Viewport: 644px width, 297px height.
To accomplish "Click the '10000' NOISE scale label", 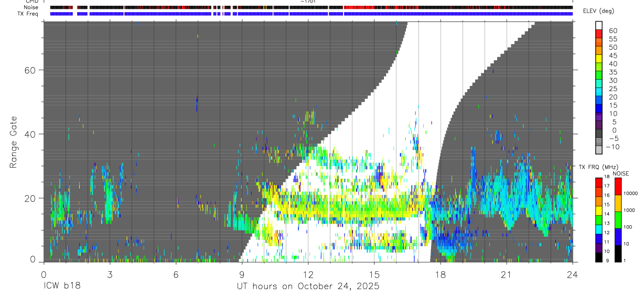I will pyautogui.click(x=631, y=193).
